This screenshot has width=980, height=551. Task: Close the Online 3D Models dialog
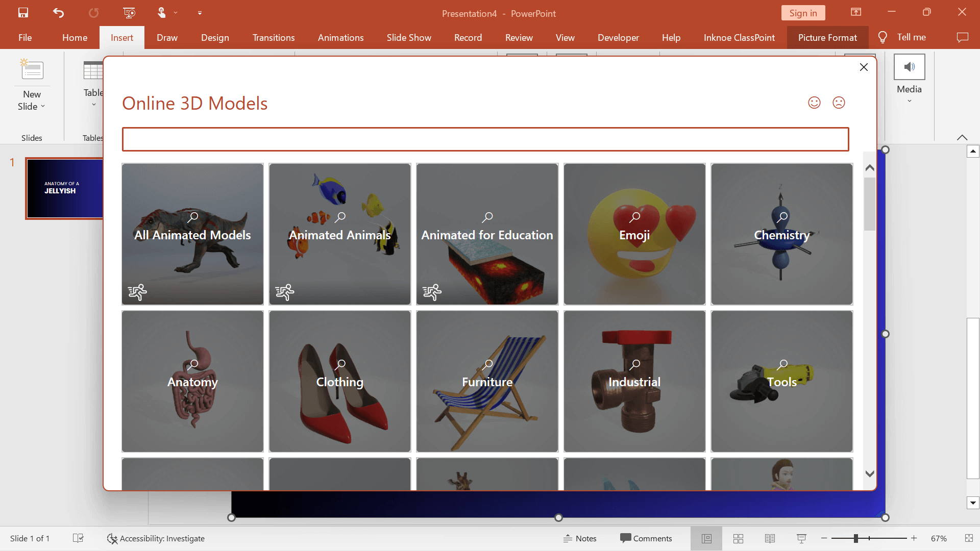pyautogui.click(x=863, y=67)
